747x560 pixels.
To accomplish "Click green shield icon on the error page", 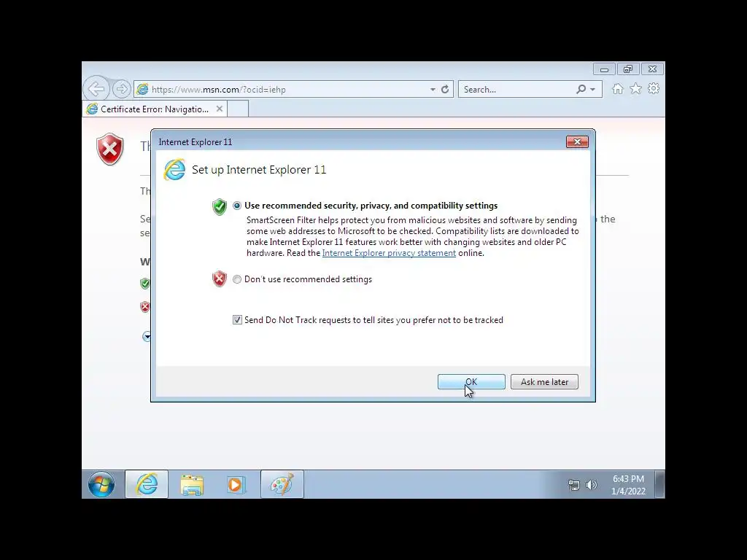I will pyautogui.click(x=145, y=284).
